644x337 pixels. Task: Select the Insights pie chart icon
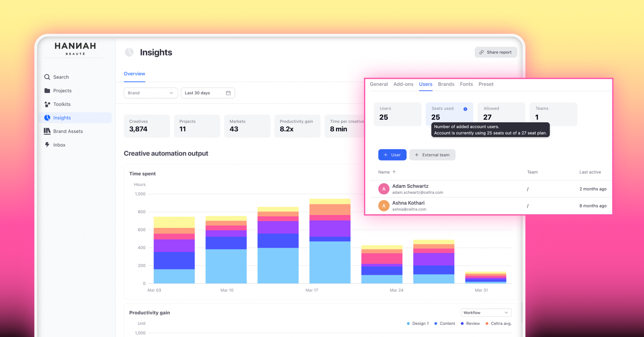(47, 118)
